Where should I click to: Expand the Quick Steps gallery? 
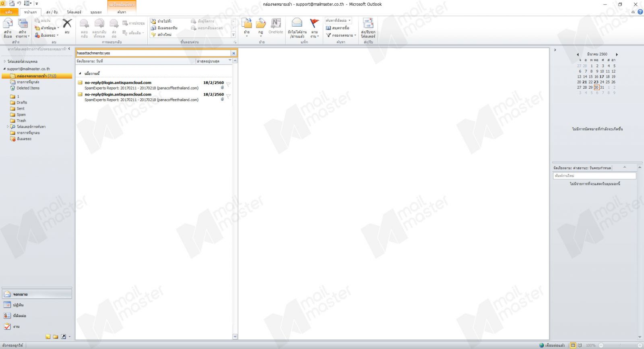tap(233, 35)
